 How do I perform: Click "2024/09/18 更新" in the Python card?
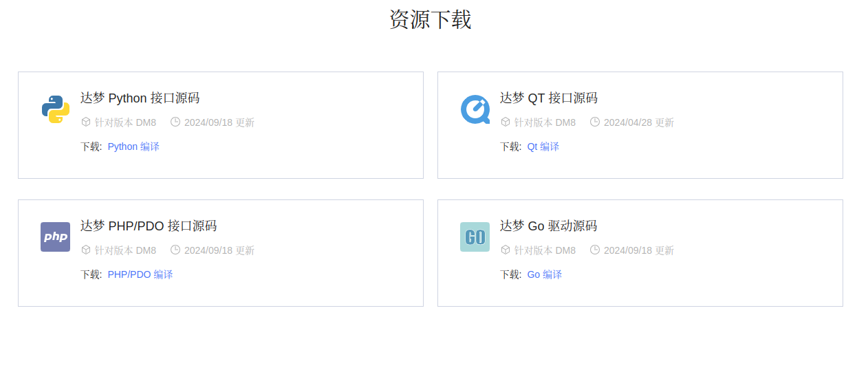click(x=219, y=122)
